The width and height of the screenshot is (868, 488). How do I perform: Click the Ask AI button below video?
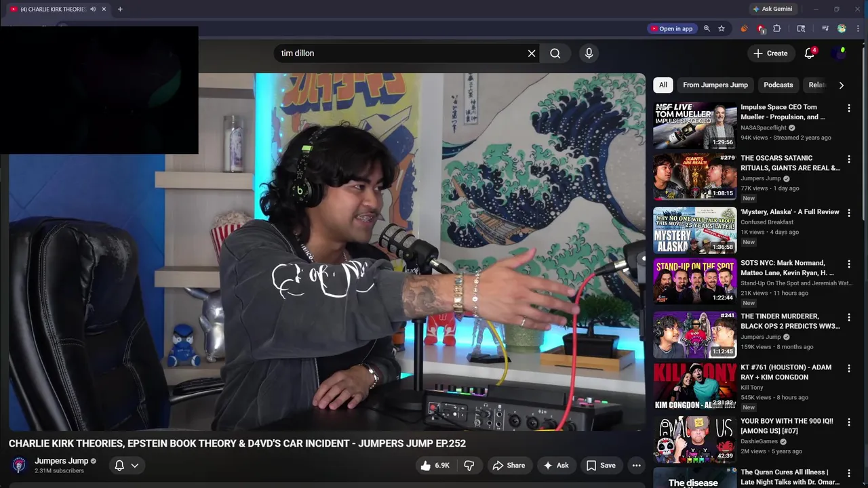point(555,465)
